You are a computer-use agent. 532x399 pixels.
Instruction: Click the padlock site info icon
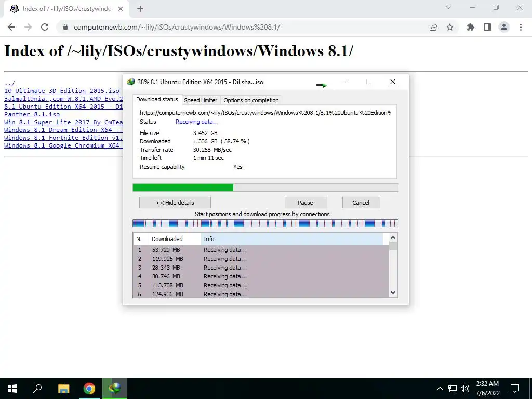[65, 27]
